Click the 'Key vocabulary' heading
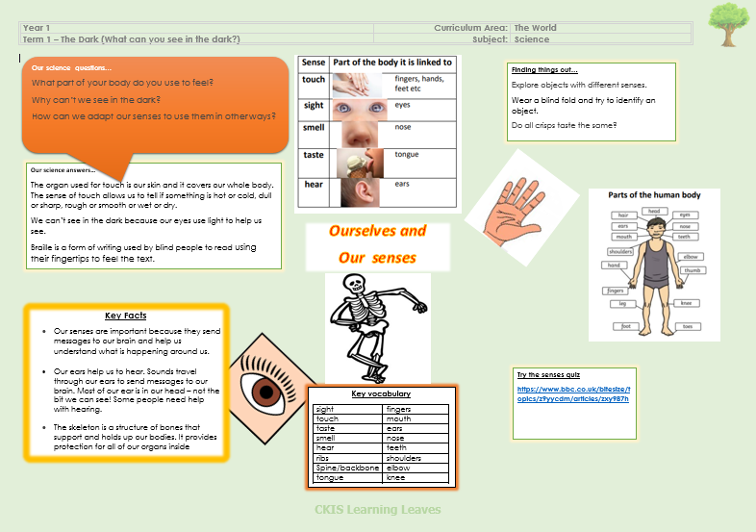The width and height of the screenshot is (756, 532). coord(381,393)
